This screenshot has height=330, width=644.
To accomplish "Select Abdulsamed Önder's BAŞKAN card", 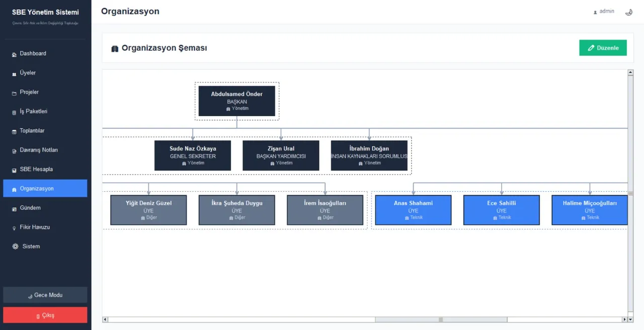I will coord(237,101).
